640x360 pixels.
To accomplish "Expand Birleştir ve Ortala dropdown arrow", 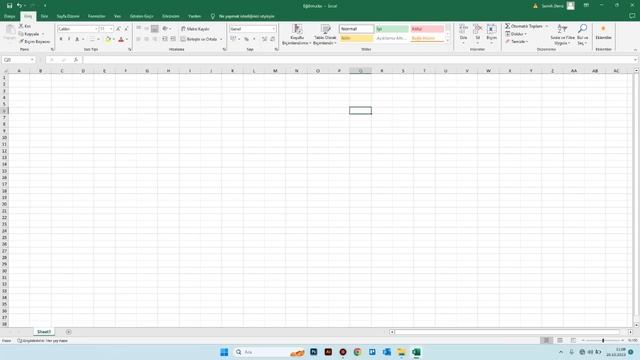I will 221,39.
